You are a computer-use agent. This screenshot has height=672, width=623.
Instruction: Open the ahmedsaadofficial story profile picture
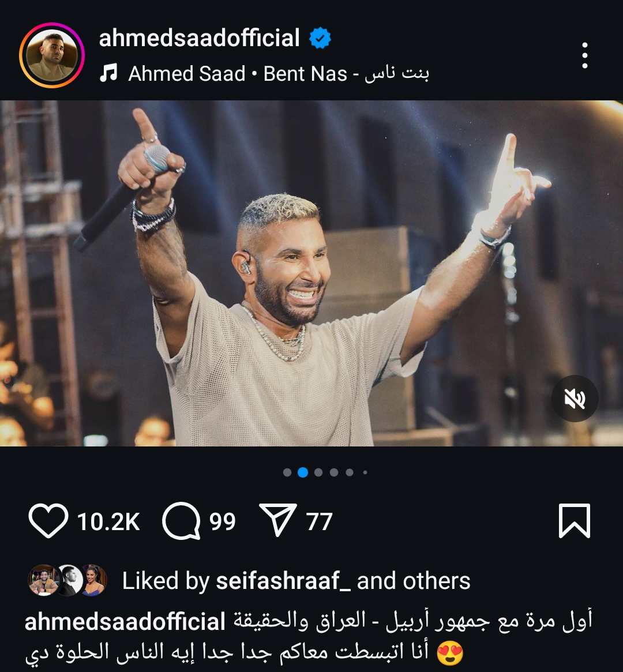(52, 55)
